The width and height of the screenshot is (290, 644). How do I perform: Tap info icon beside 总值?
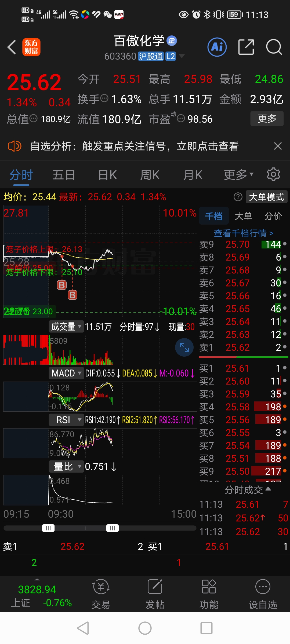click(x=33, y=118)
